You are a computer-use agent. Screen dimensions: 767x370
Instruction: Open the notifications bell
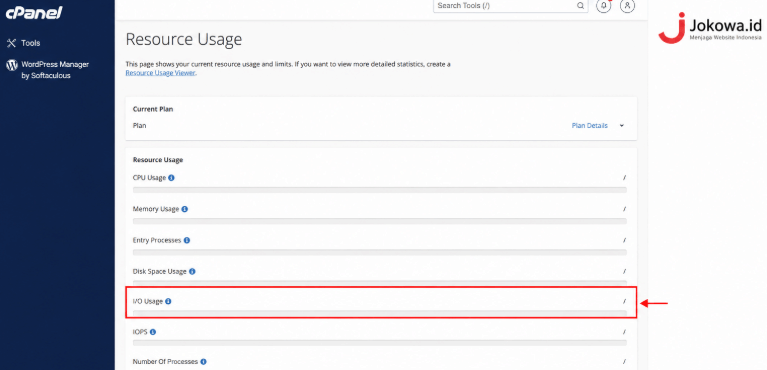pyautogui.click(x=604, y=6)
